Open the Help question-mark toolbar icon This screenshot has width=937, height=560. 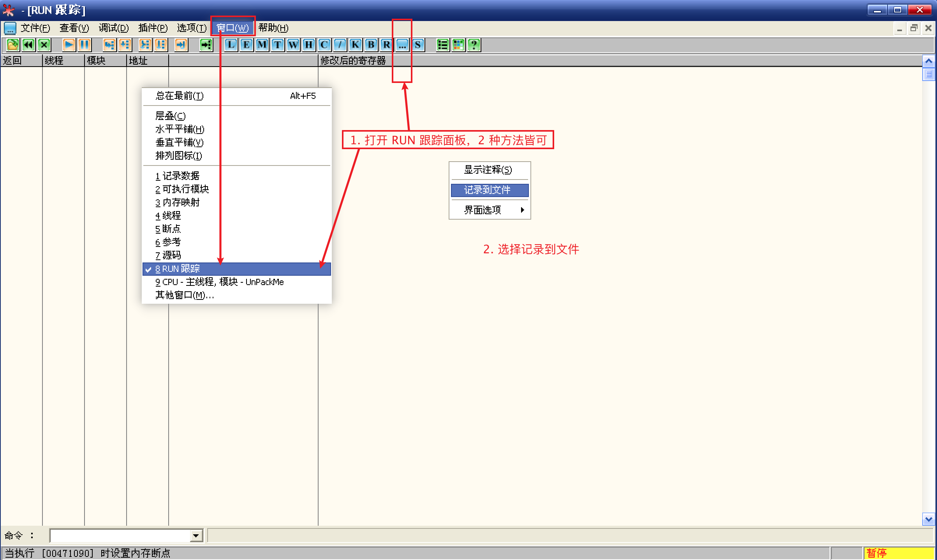click(474, 45)
